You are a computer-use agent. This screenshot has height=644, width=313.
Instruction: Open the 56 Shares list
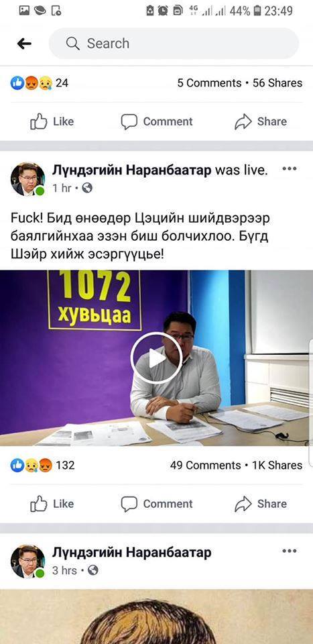[x=277, y=83]
